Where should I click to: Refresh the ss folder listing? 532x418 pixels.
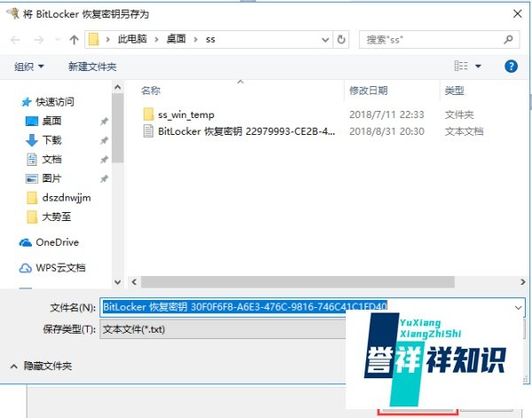341,40
